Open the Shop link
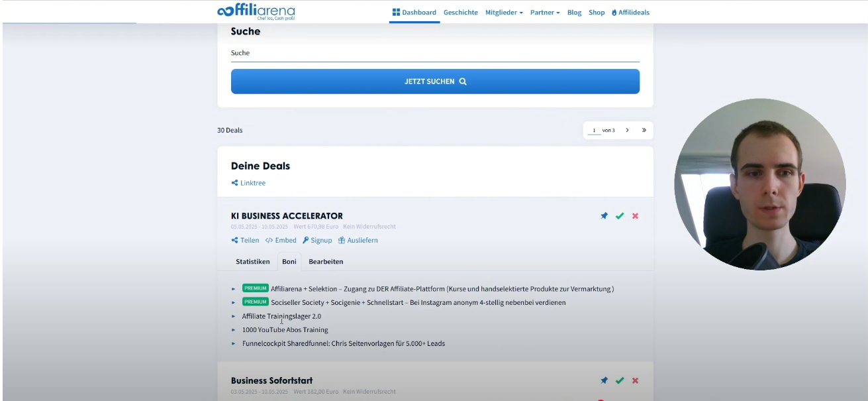This screenshot has width=868, height=401. click(597, 12)
